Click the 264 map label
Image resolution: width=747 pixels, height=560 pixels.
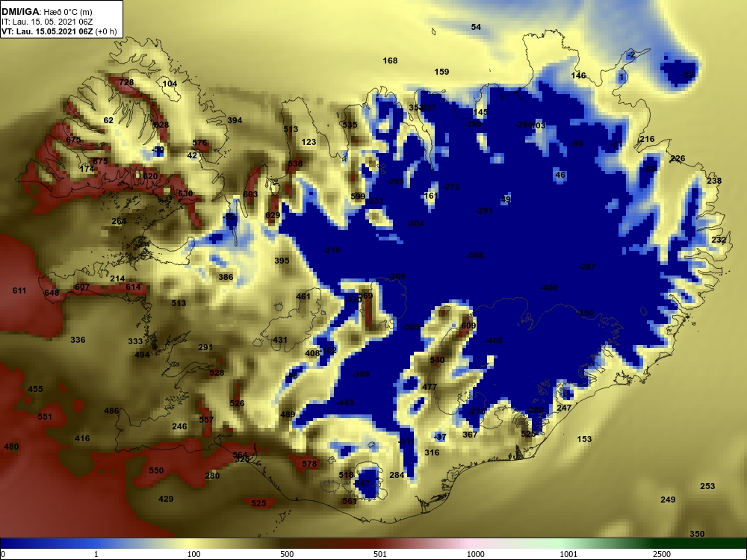[x=119, y=221]
